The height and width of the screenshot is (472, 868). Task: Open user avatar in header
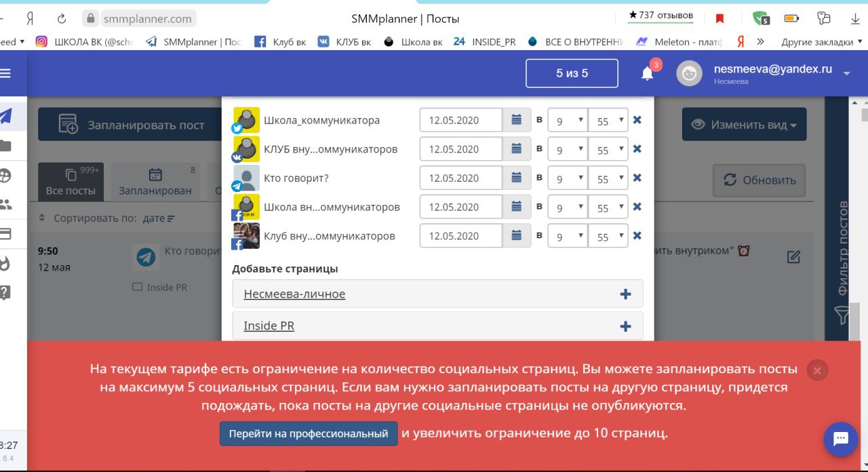pos(689,73)
